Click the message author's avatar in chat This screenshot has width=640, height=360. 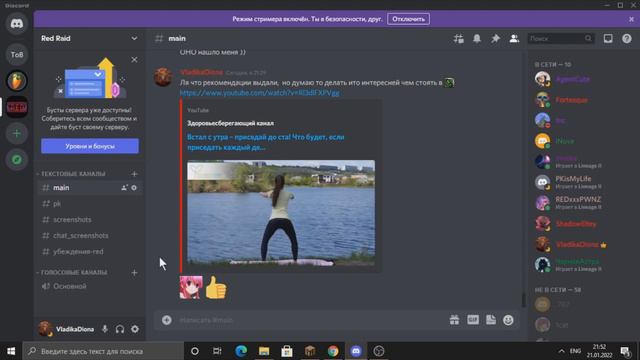tap(163, 77)
